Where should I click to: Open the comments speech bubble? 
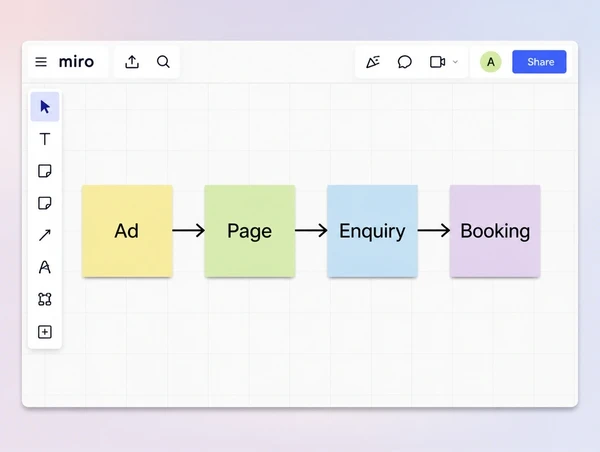404,62
